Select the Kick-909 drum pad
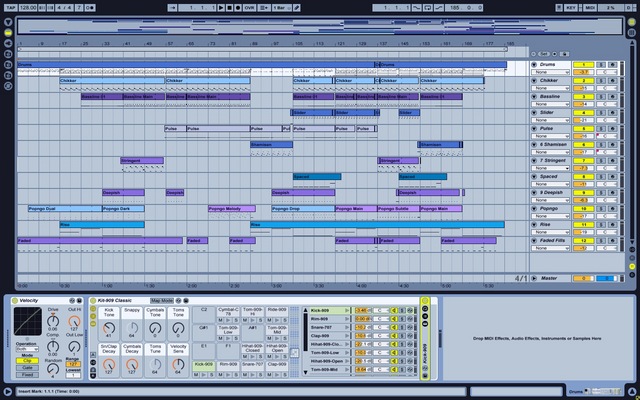 (204, 364)
